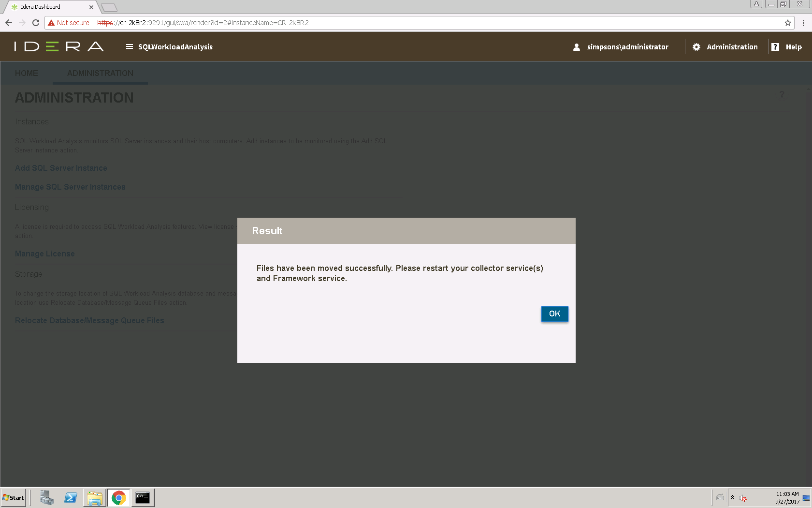Click the Chrome taskbar icon

(118, 498)
